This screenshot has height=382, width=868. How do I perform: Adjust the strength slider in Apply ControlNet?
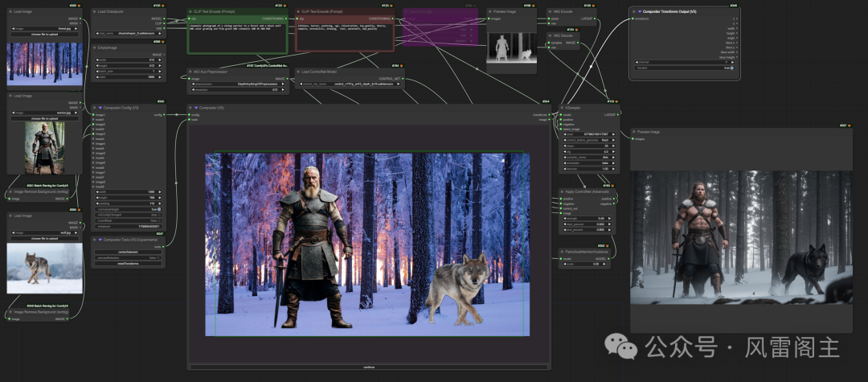tap(586, 218)
